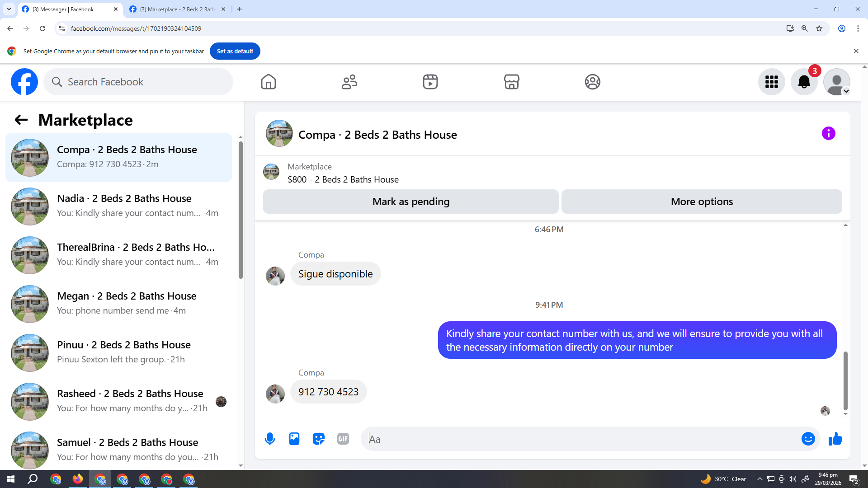Close the Messenger browser tab
This screenshot has width=868, height=488.
click(116, 9)
